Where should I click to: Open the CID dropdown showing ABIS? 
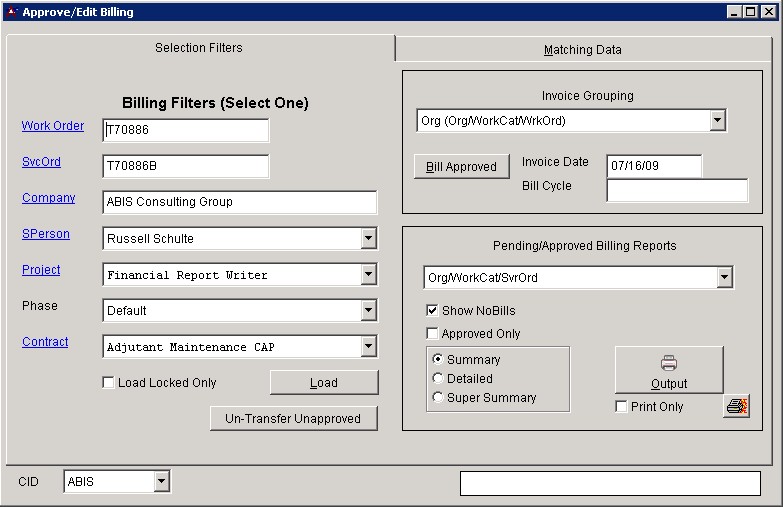162,482
